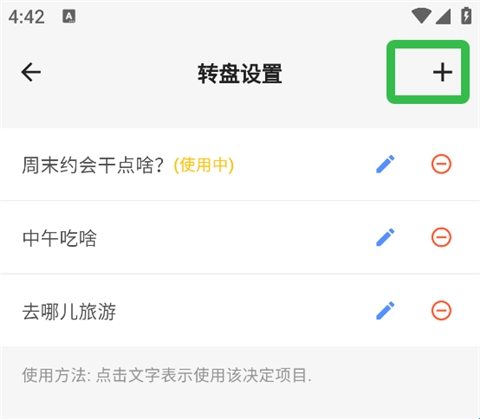This screenshot has width=480, height=419.
Task: Tap the Wi-Fi signal icon
Action: point(421,16)
